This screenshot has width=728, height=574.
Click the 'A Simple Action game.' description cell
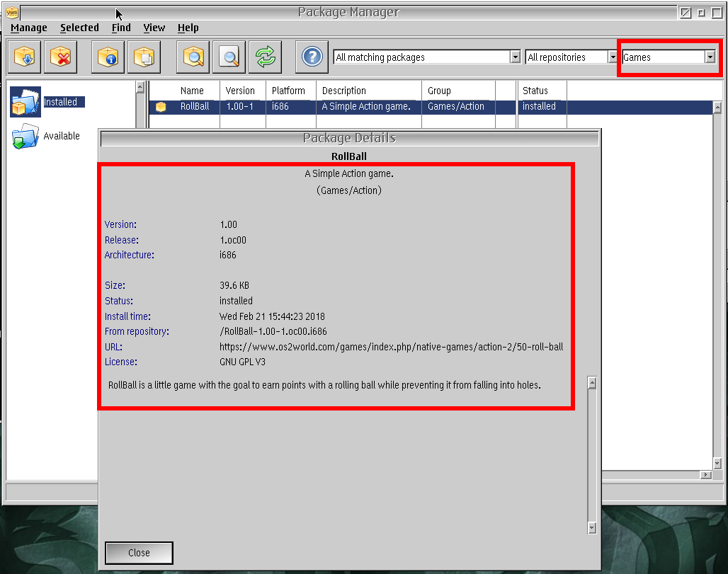366,107
